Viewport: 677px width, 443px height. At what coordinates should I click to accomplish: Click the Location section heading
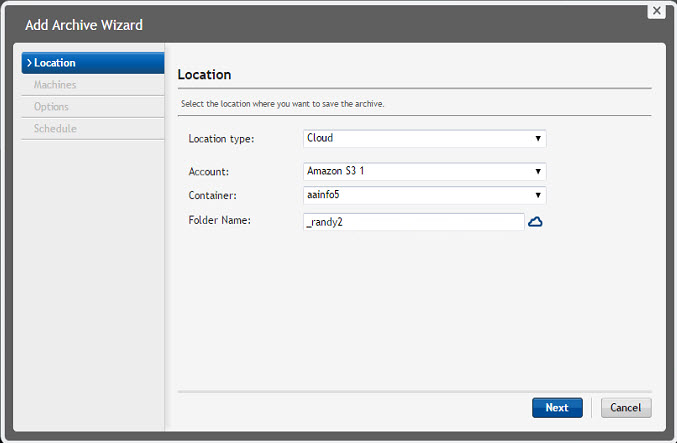[x=204, y=75]
